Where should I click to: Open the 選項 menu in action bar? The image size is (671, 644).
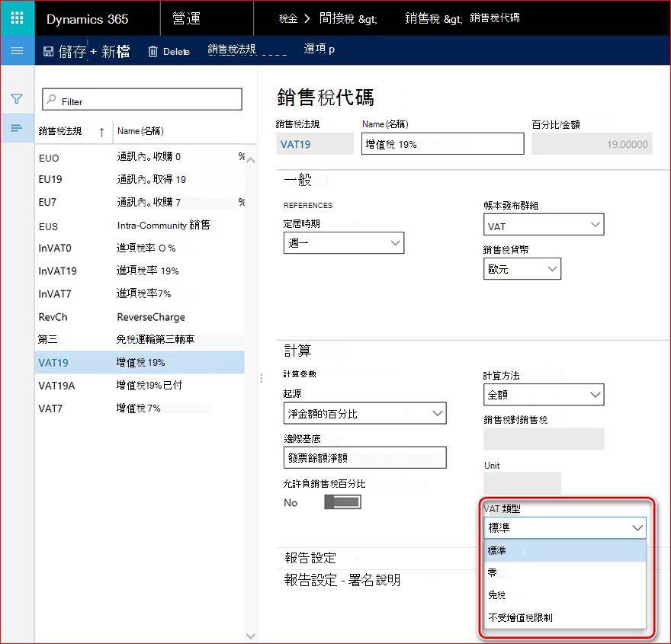[319, 50]
